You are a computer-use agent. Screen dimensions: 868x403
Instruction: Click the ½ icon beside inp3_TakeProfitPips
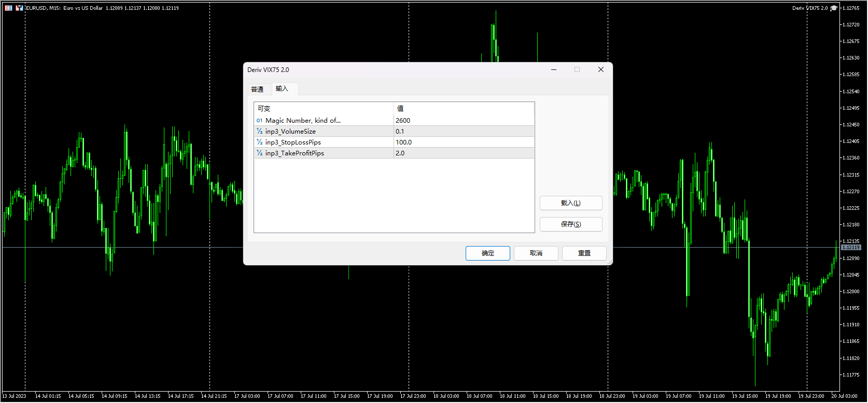(x=259, y=153)
